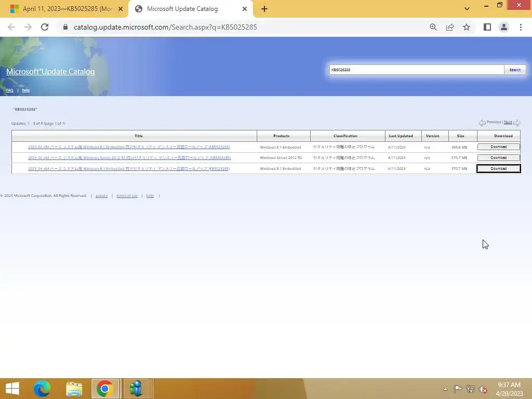Viewport: 532px width, 399px height.
Task: Sort by the Products column header
Action: [x=281, y=136]
